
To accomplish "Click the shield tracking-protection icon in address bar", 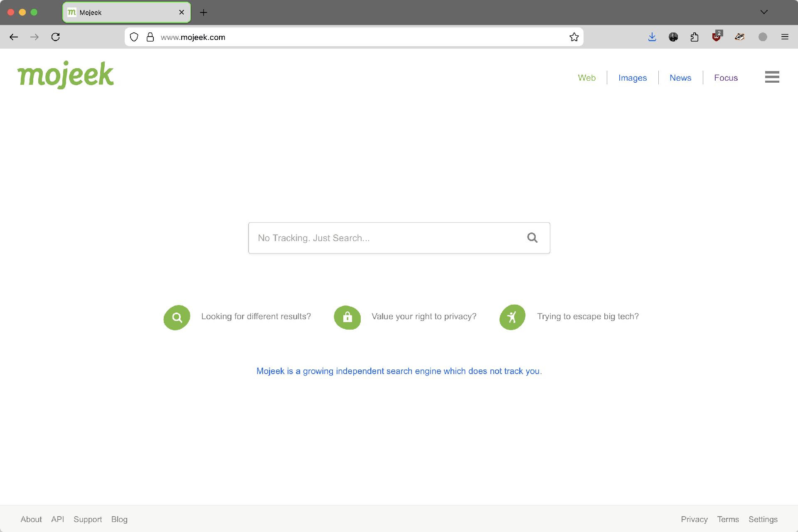I will click(134, 37).
